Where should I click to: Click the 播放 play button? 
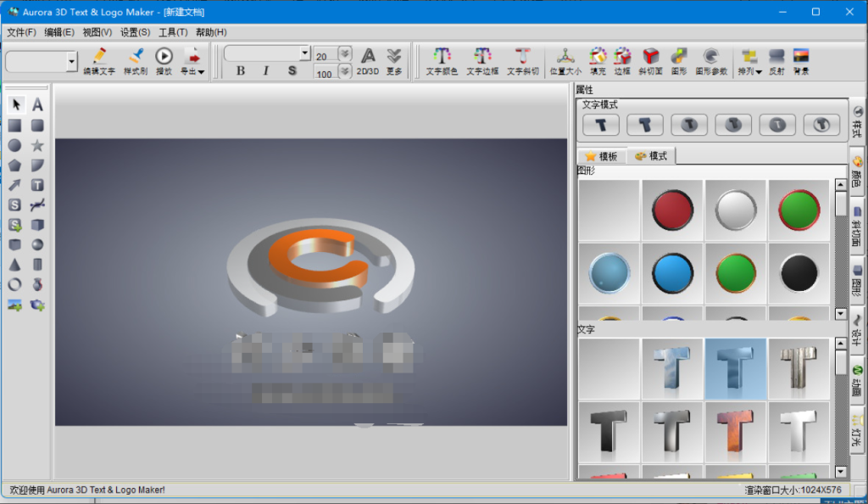[164, 61]
